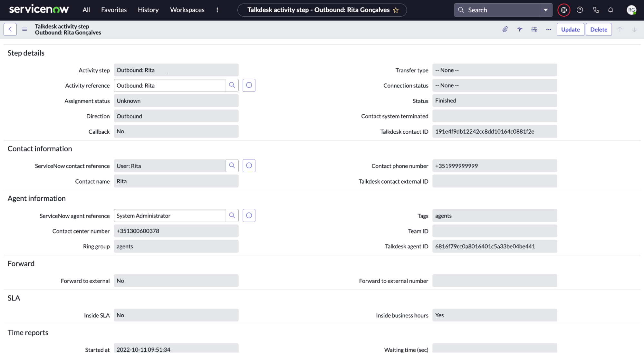Click the Started at date field
Image resolution: width=644 pixels, height=353 pixels.
[x=176, y=348]
